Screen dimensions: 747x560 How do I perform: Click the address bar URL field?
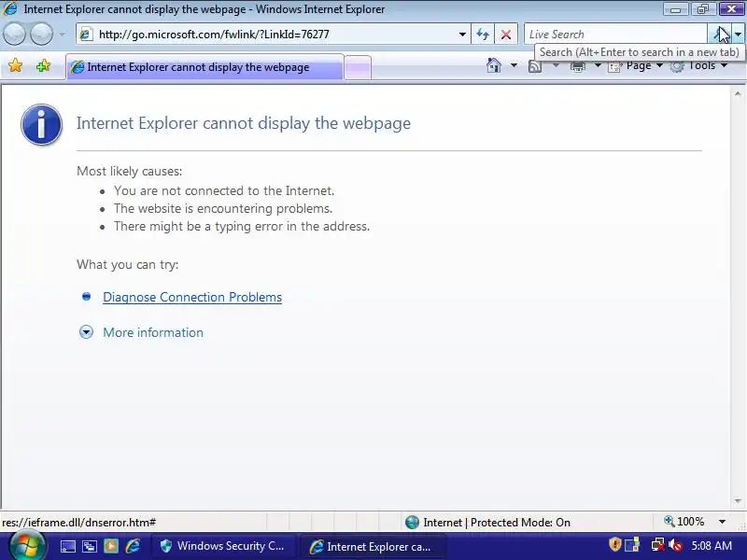tap(275, 35)
